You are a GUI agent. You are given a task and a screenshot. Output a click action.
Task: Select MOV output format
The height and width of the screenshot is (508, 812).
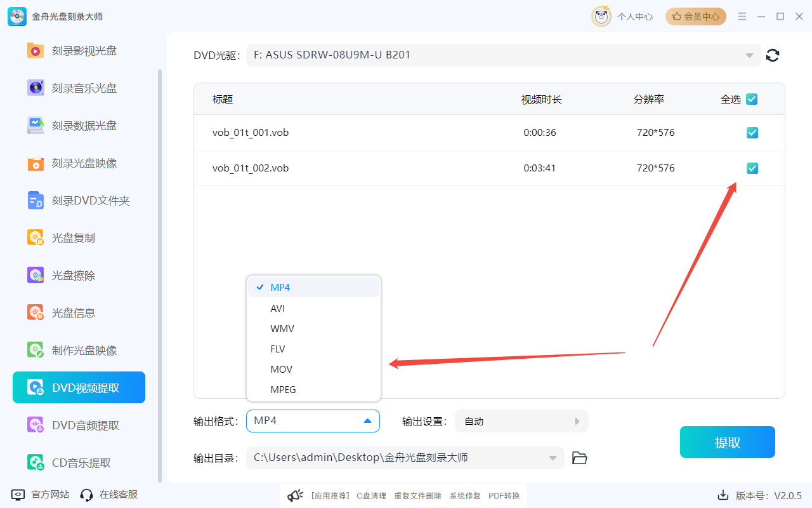313,369
